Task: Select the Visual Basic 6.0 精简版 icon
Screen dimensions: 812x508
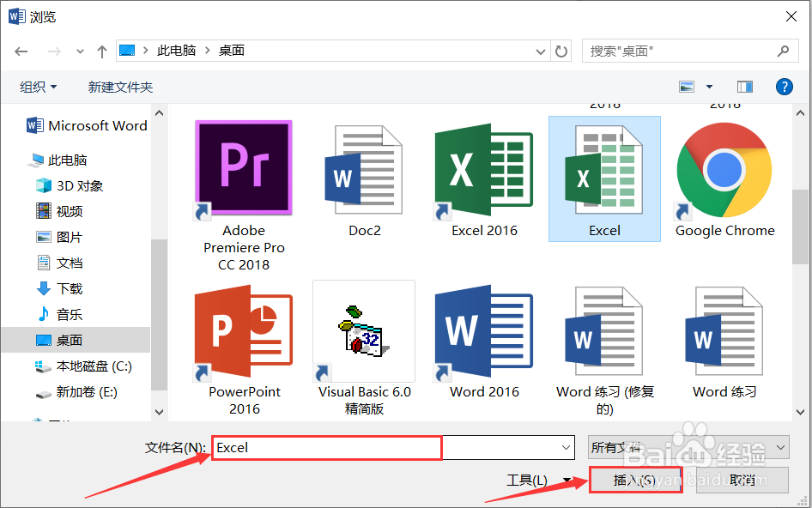Action: [363, 330]
